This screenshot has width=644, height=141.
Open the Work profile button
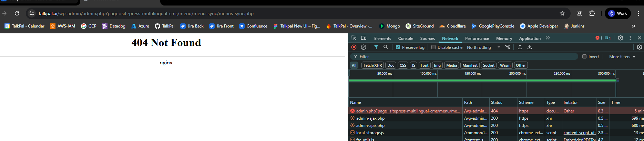[x=618, y=13]
